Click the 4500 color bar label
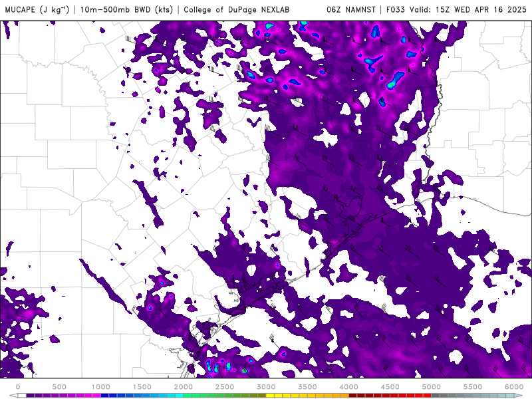The width and height of the screenshot is (532, 399). [x=390, y=387]
